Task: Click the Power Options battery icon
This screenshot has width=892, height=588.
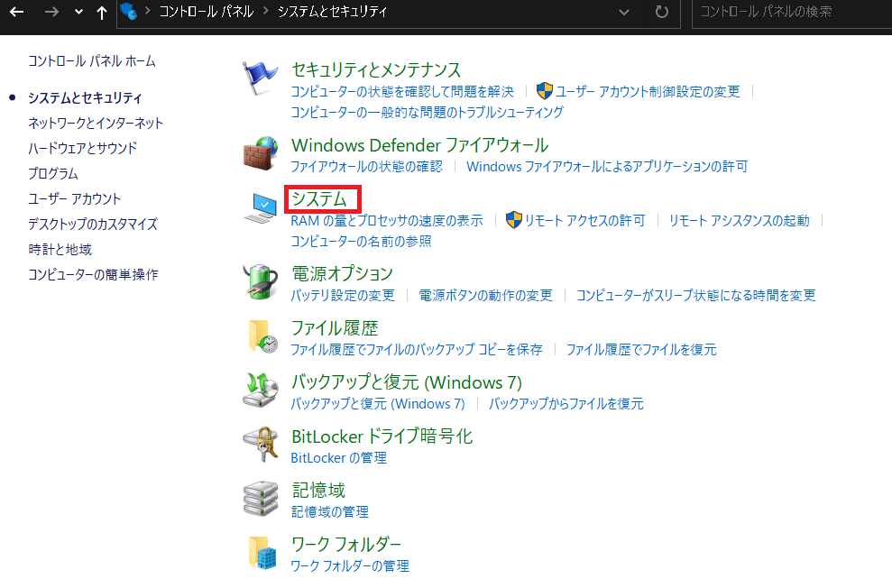Action: [x=261, y=282]
